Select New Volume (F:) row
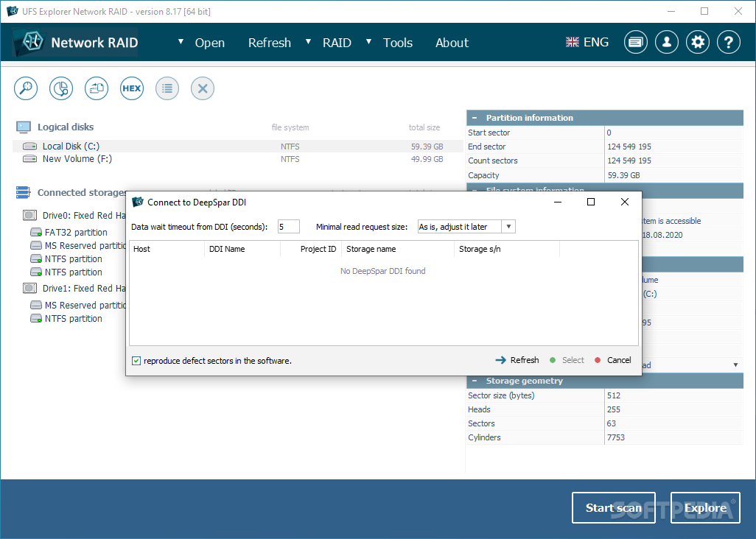 [x=238, y=158]
